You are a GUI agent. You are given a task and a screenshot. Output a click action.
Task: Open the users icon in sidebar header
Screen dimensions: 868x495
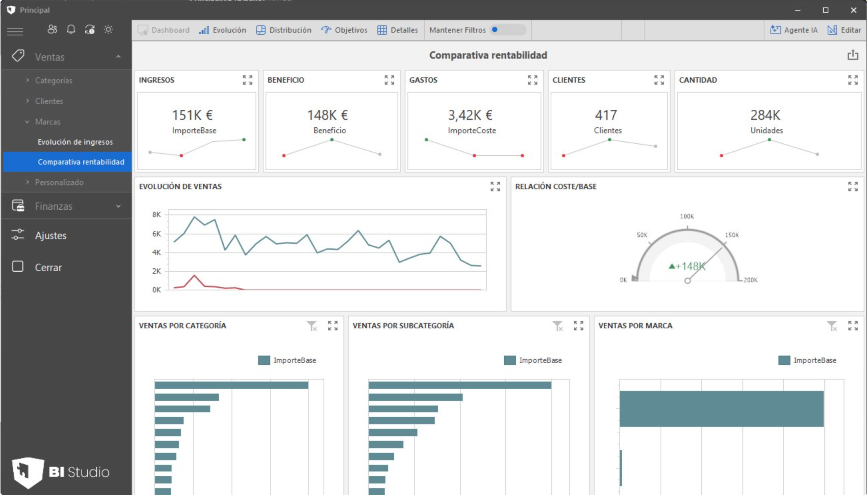tap(52, 30)
